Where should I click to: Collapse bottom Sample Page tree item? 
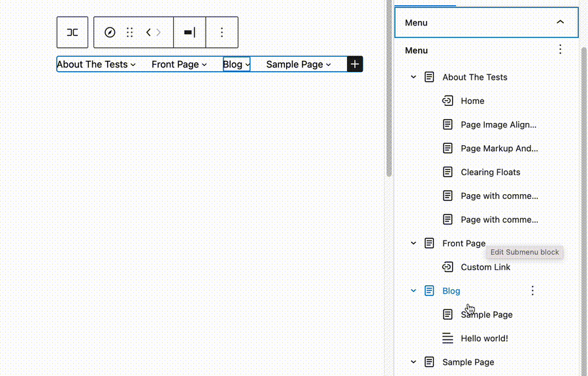click(414, 362)
